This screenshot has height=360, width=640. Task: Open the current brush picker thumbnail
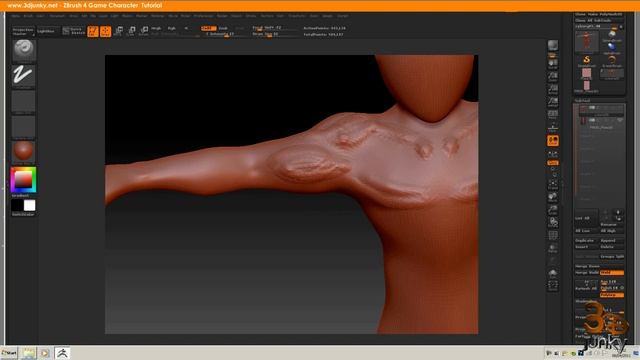click(24, 51)
